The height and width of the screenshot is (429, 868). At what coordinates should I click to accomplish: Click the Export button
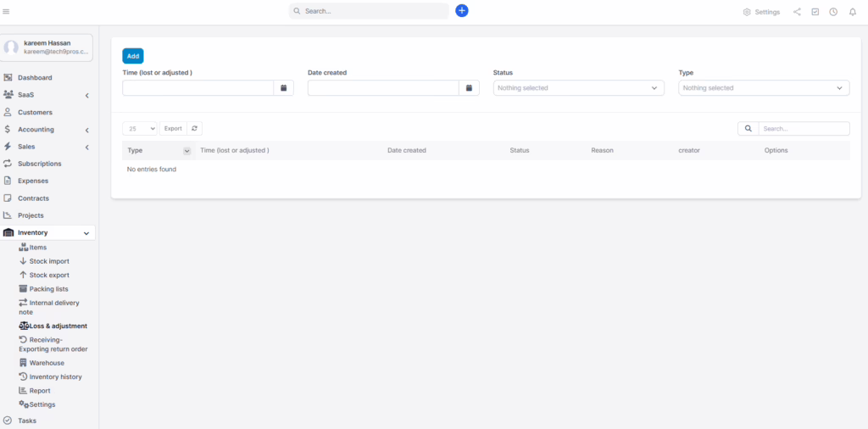click(x=173, y=129)
